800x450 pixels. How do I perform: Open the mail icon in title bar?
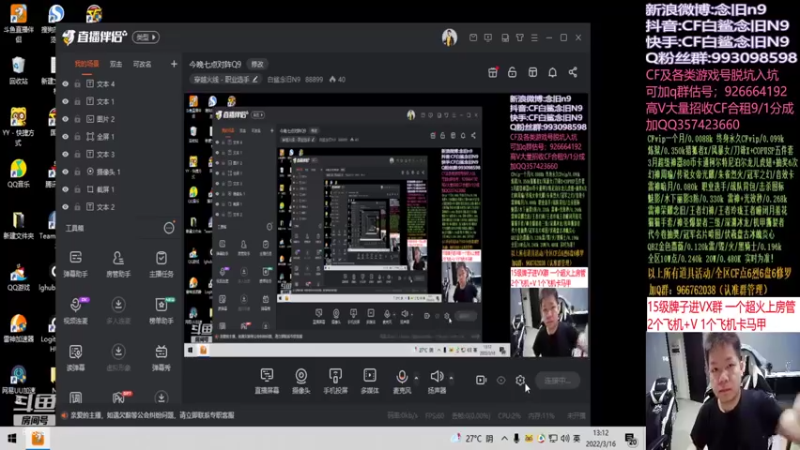coord(473,38)
